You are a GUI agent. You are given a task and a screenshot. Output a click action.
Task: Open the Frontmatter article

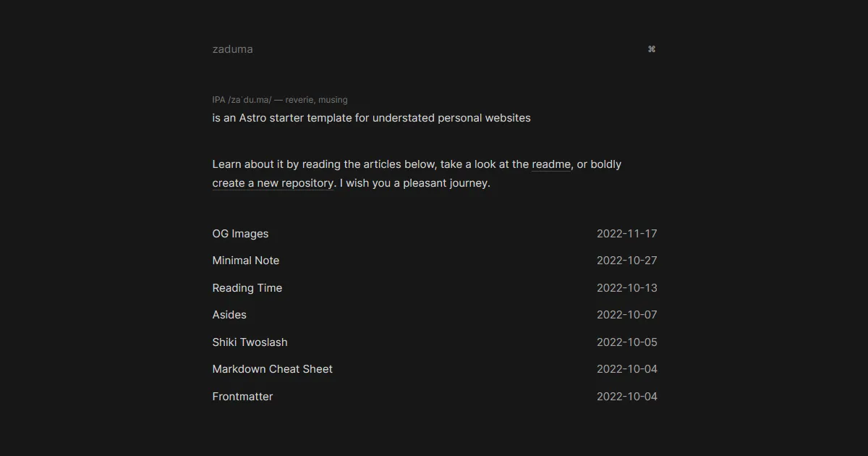click(242, 397)
